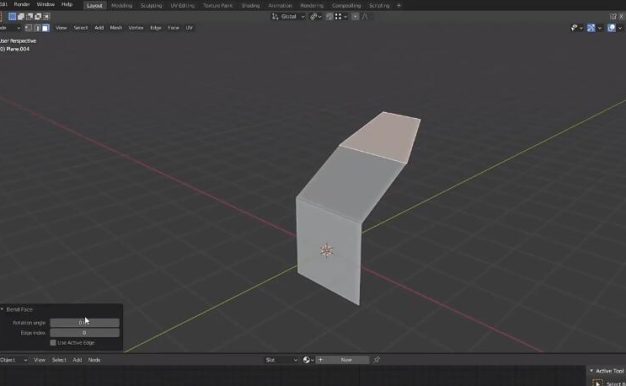Open object visibility filter dropdown
The width and height of the screenshot is (626, 386).
pos(576,28)
